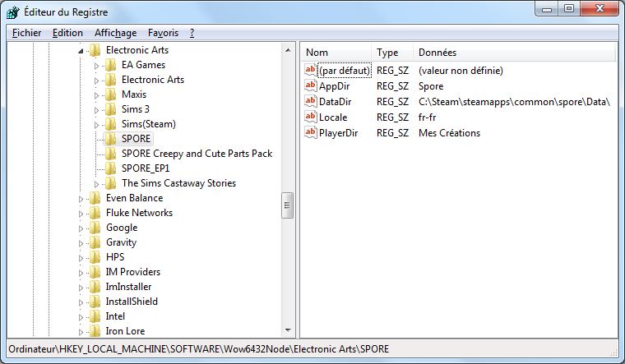The image size is (625, 364).
Task: Expand the Google key
Action: 81,228
